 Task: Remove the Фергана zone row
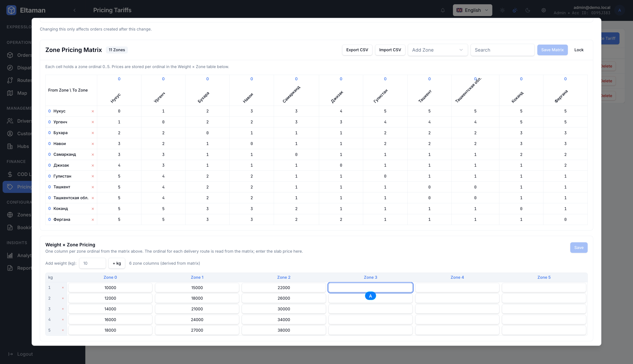click(x=93, y=220)
